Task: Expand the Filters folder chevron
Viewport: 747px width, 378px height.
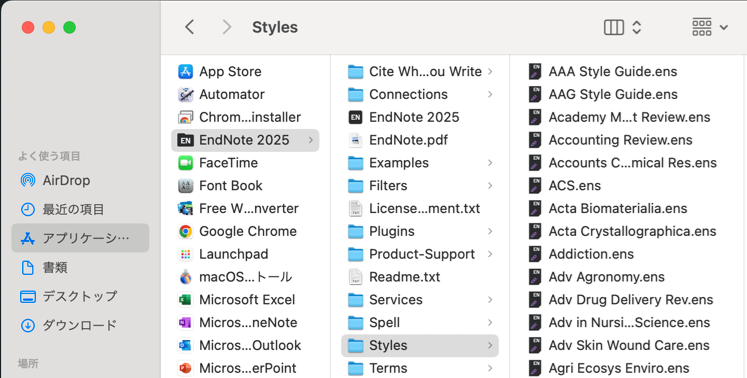Action: point(490,185)
